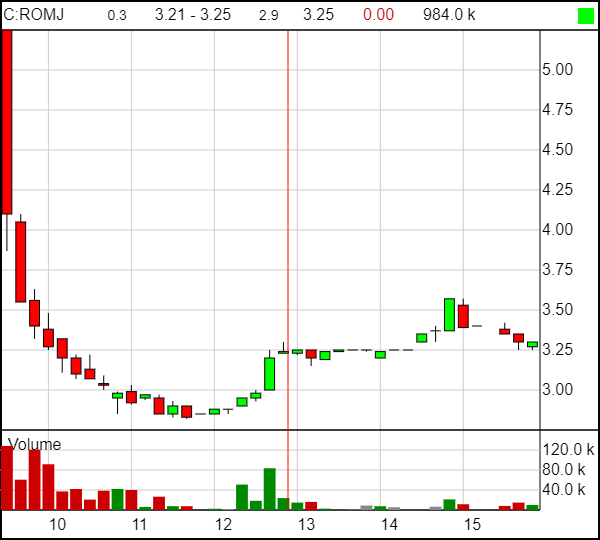The height and width of the screenshot is (540, 600).
Task: Click the 4.75 price axis label
Action: click(x=558, y=110)
